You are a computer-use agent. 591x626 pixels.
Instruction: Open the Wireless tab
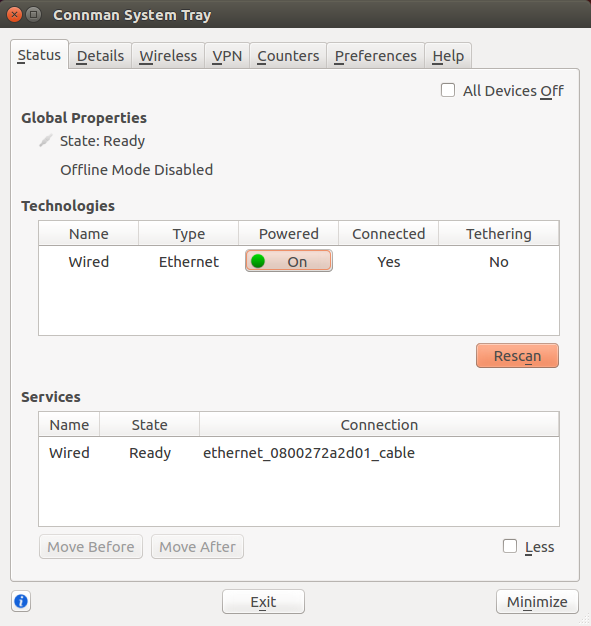click(x=168, y=56)
